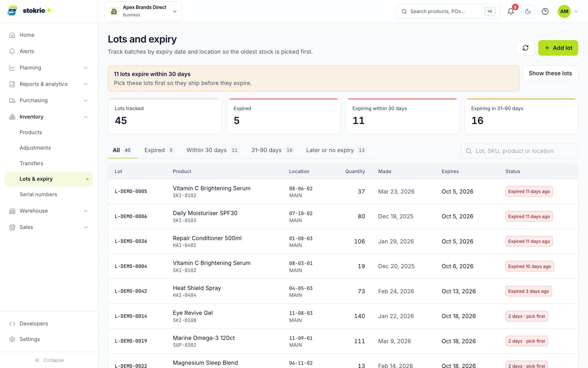The width and height of the screenshot is (588, 368).
Task: Click the Purchasing truck icon
Action: point(12,100)
